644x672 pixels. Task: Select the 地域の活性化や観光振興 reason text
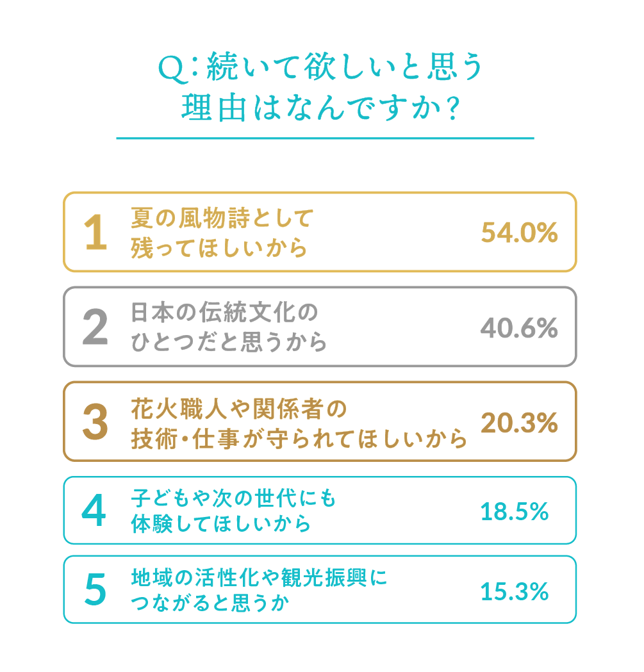point(259,591)
